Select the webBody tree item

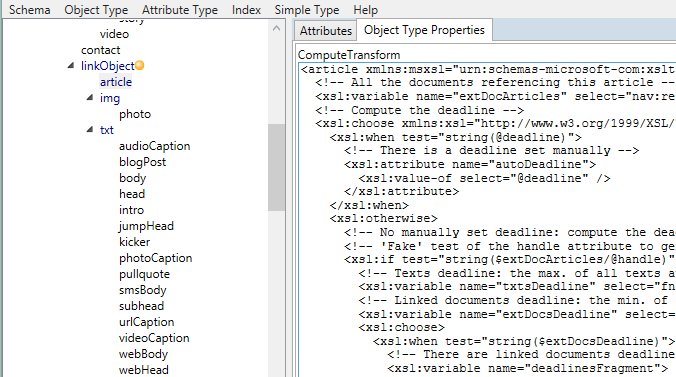click(143, 354)
